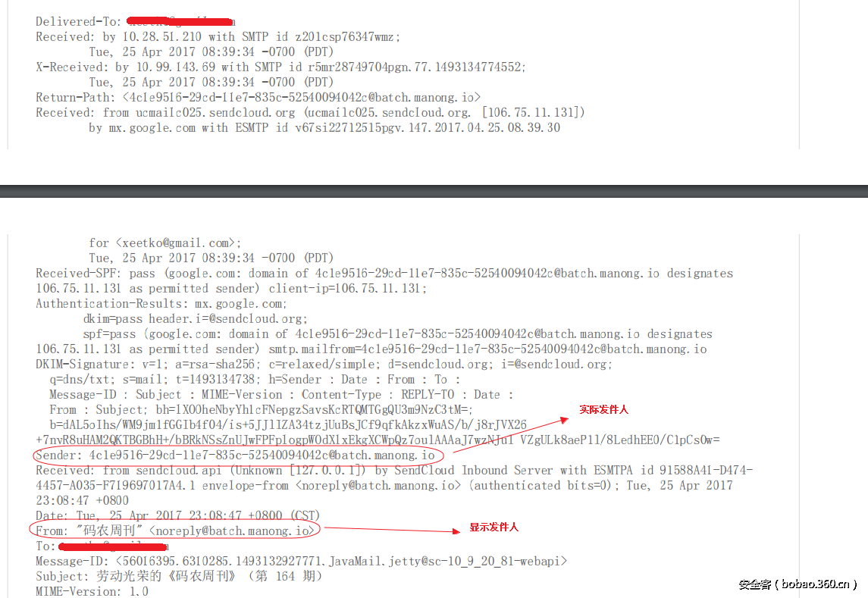Click the dark page separator bar
Image resolution: width=868 pixels, height=598 pixels.
coord(434,191)
